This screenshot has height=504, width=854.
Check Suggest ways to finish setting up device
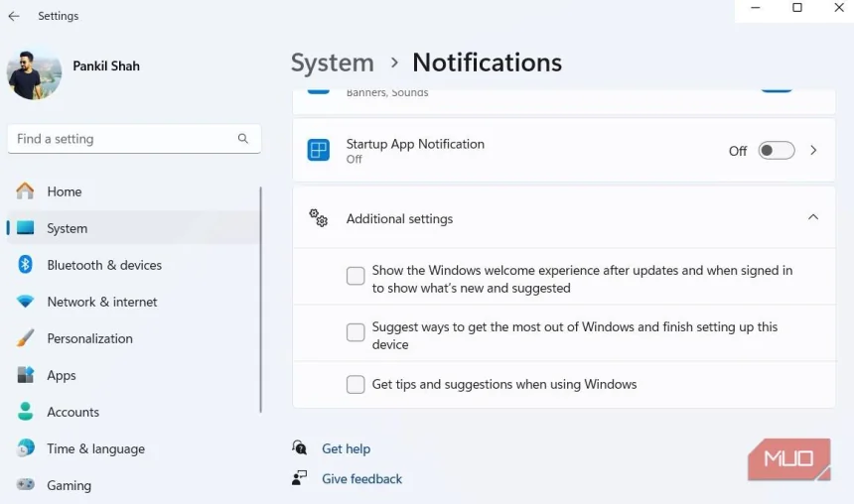coord(356,333)
